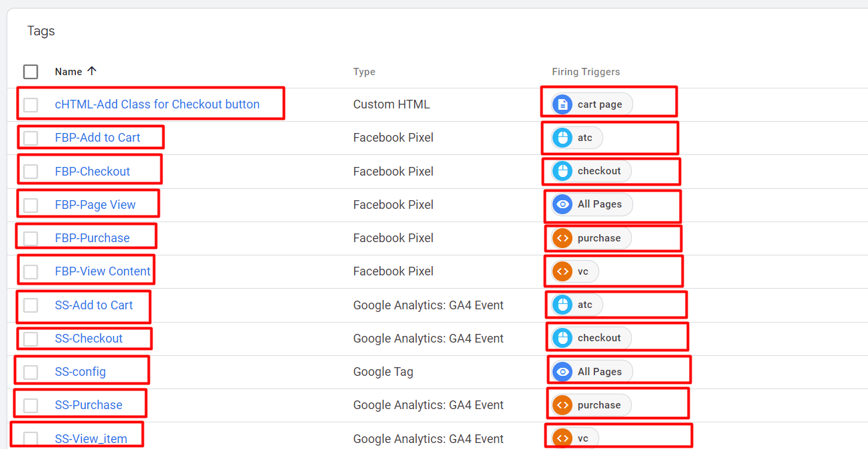Click the Firing Triggers column header

(x=585, y=72)
